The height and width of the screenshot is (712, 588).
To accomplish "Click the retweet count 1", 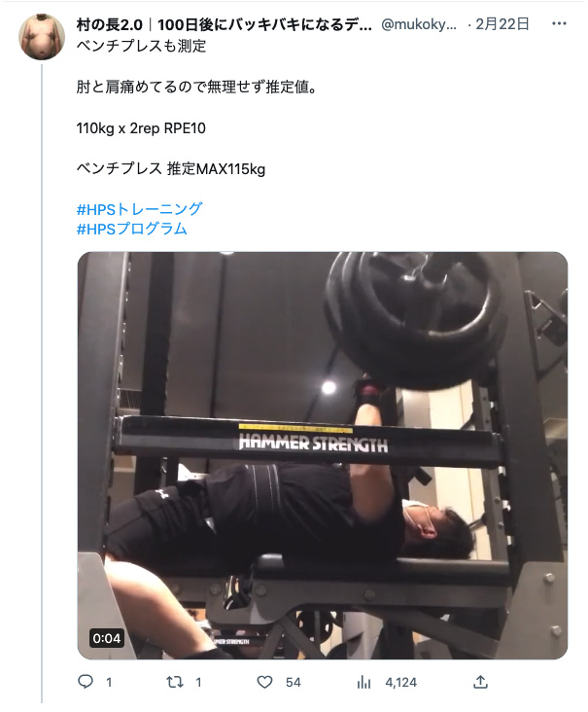I will [x=198, y=682].
